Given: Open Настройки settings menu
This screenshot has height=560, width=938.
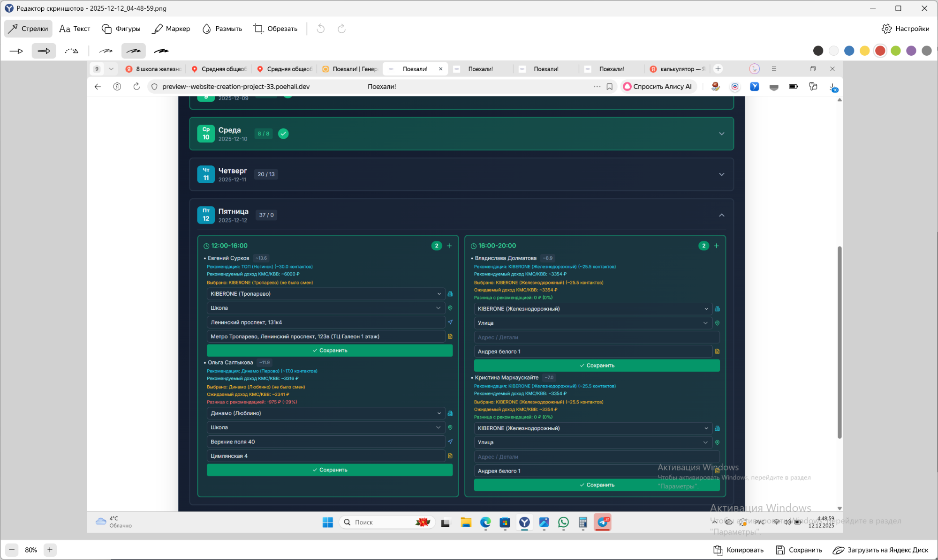Looking at the screenshot, I should pyautogui.click(x=906, y=29).
